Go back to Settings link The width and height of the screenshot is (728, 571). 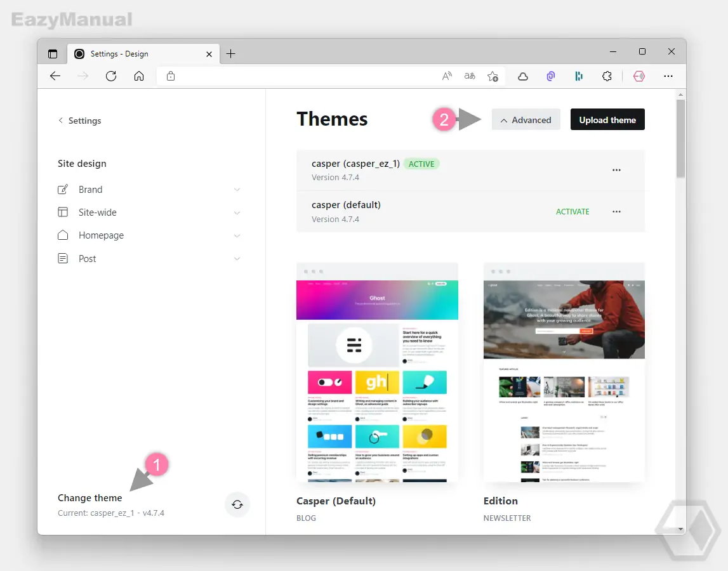tap(79, 121)
